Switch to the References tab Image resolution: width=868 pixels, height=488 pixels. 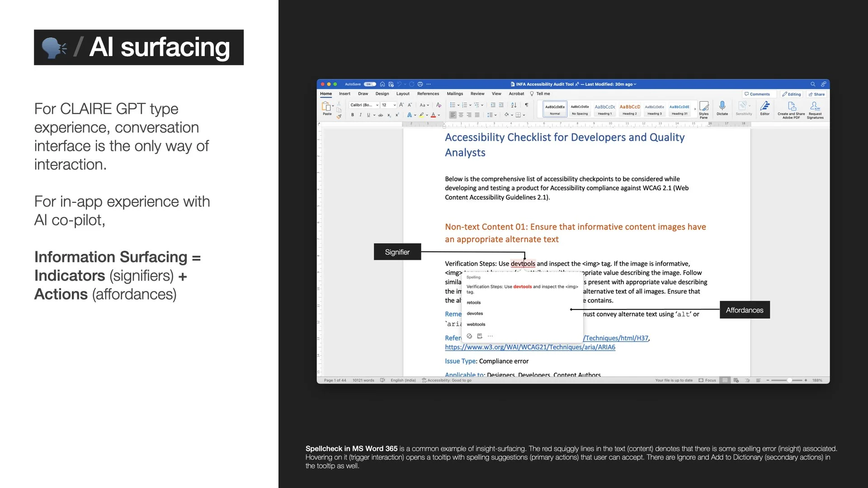click(x=428, y=94)
